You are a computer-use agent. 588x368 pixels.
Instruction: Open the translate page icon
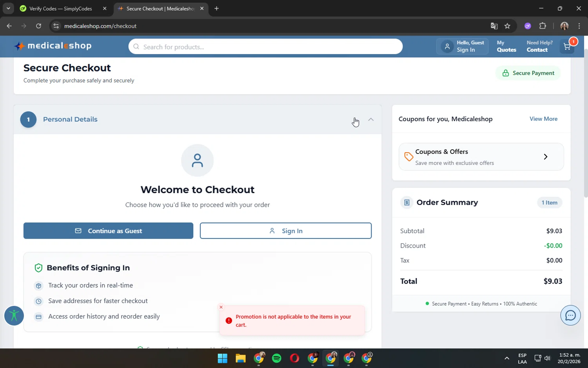(494, 26)
